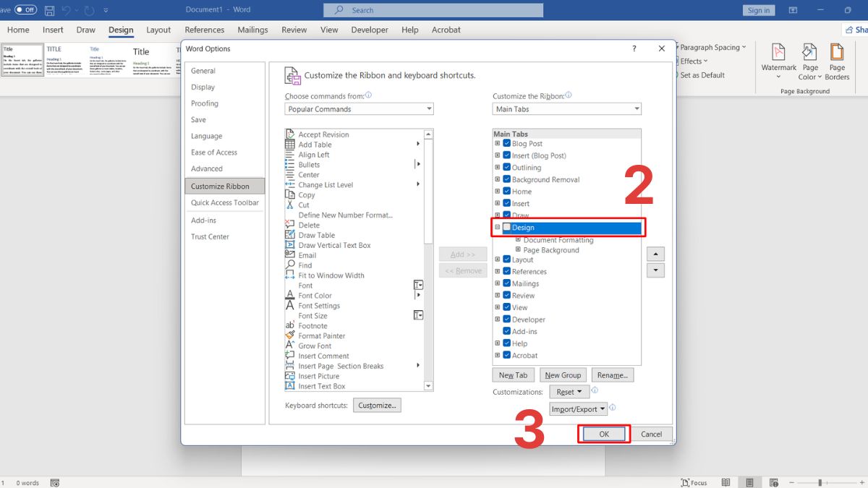This screenshot has width=868, height=488.
Task: Click the Cancel button
Action: 651,435
